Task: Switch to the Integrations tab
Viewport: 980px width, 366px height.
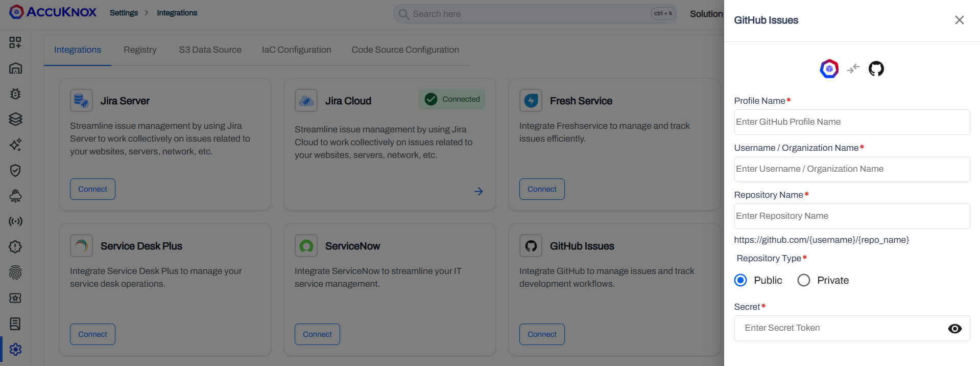Action: 78,50
